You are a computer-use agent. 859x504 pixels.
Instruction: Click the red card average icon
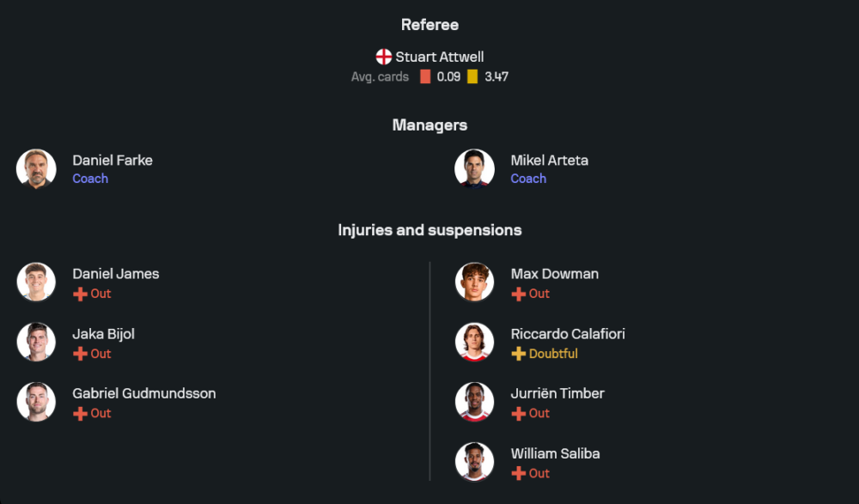[x=425, y=76]
